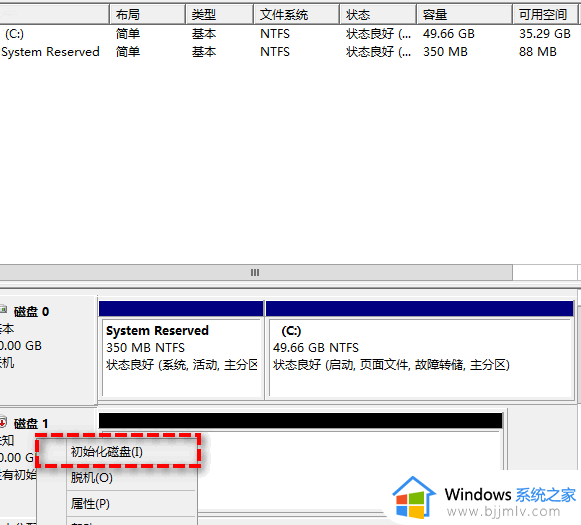
Task: Click the 35.29 GB free space cell
Action: coord(544,34)
